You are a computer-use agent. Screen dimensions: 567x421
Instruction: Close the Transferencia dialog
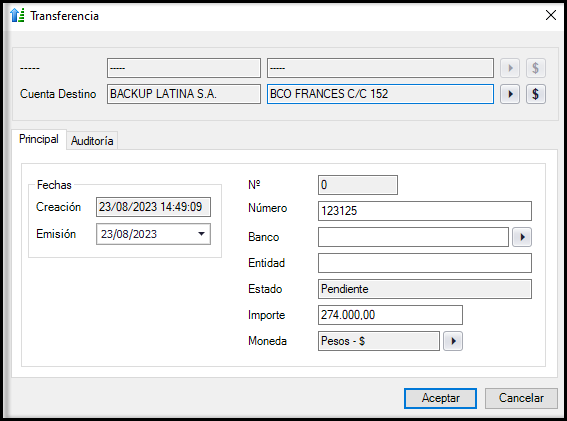coord(551,15)
